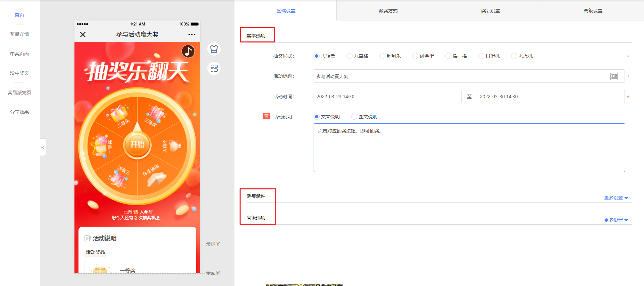The image size is (644, 286).
Task: Choose 图文说明 description type
Action: 364,117
